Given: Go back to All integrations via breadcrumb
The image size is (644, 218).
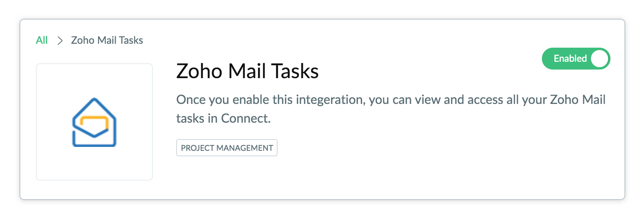Looking at the screenshot, I should click(42, 40).
